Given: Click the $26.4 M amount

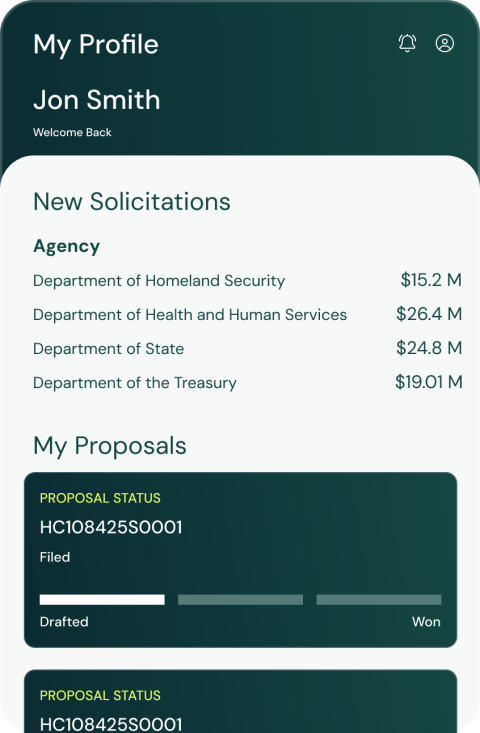Looking at the screenshot, I should pos(429,314).
